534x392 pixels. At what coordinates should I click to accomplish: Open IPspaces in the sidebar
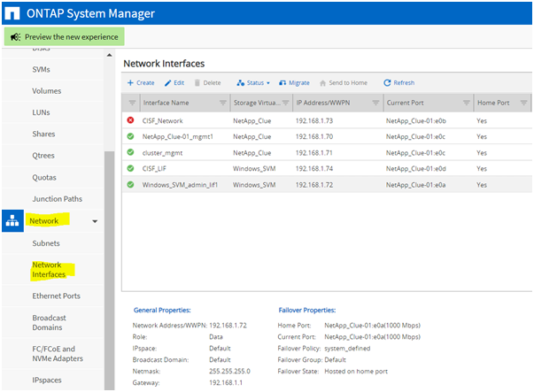pyautogui.click(x=47, y=380)
